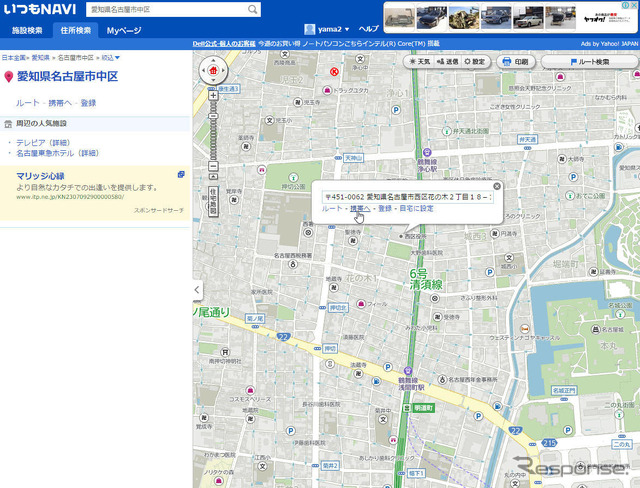Image resolution: width=640 pixels, height=488 pixels.
Task: Click the 押切公園 park icon
Action: (293, 177)
